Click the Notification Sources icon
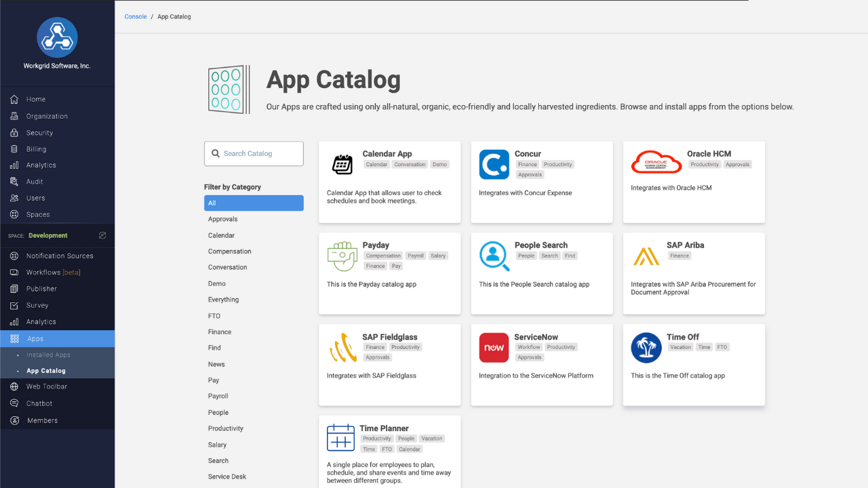Viewport: 868px width, 488px height. coord(14,256)
